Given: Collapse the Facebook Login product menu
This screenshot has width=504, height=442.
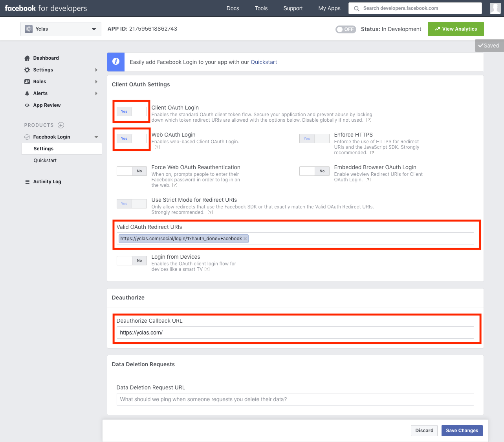Looking at the screenshot, I should click(x=96, y=137).
